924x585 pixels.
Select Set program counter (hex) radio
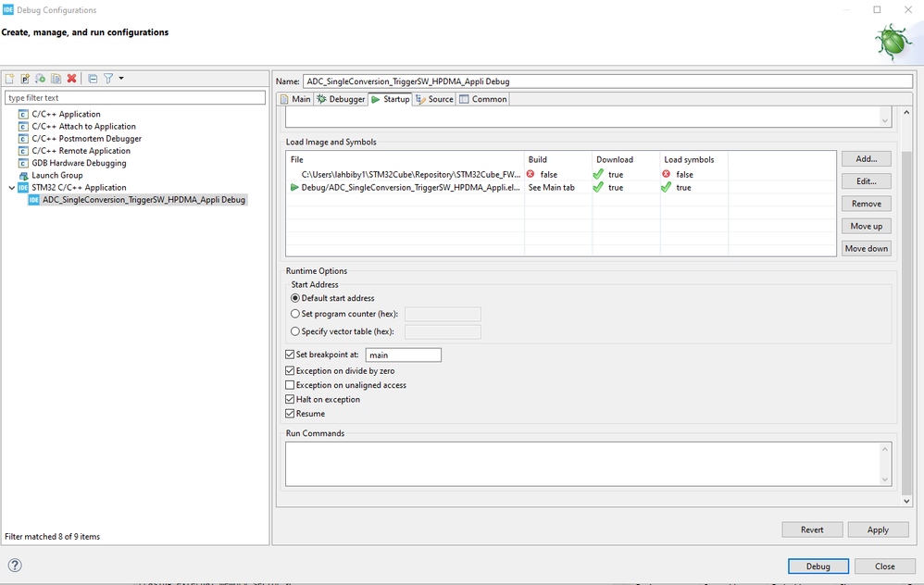point(295,314)
